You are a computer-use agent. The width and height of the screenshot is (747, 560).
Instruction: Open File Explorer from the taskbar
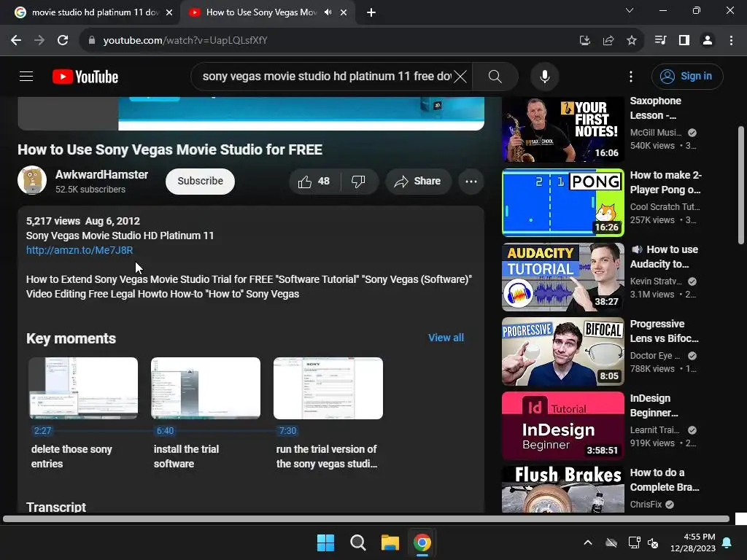[390, 542]
